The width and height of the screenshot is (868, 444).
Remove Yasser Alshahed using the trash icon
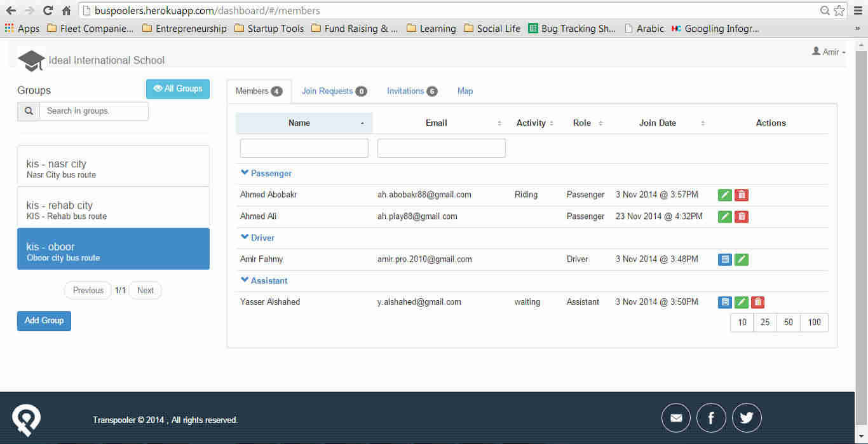click(x=757, y=302)
